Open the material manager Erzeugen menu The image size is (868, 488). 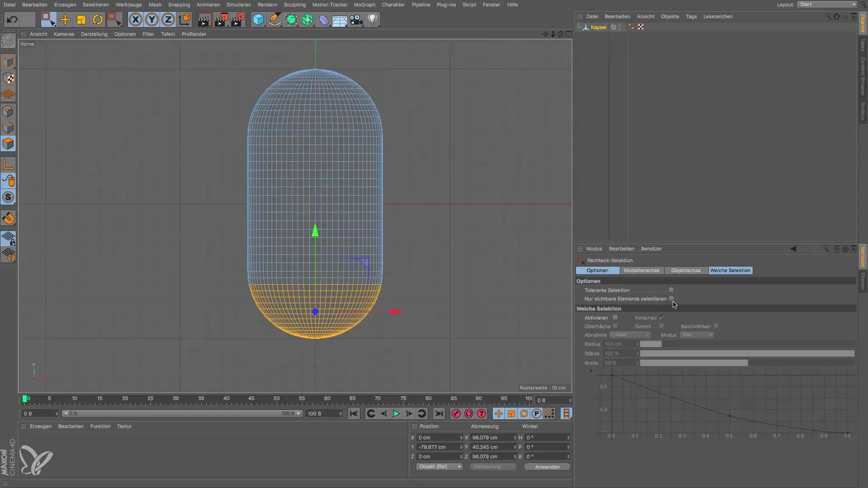coord(41,426)
